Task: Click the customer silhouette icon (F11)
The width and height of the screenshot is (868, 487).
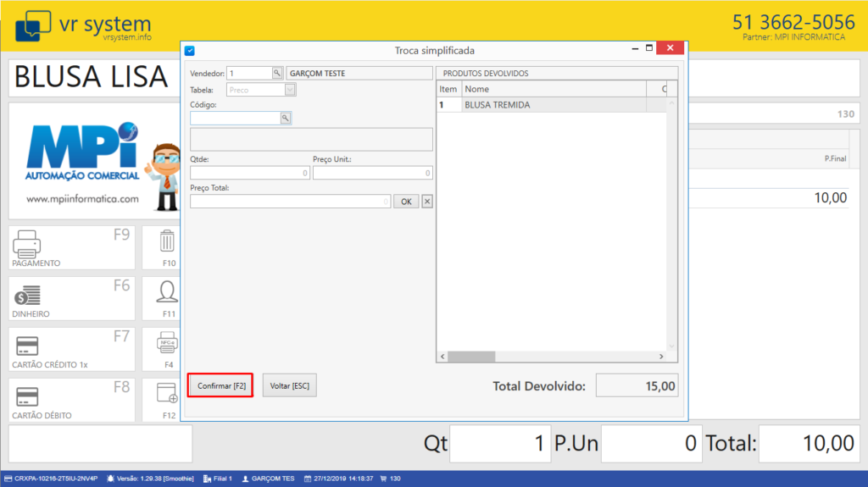Action: point(168,293)
